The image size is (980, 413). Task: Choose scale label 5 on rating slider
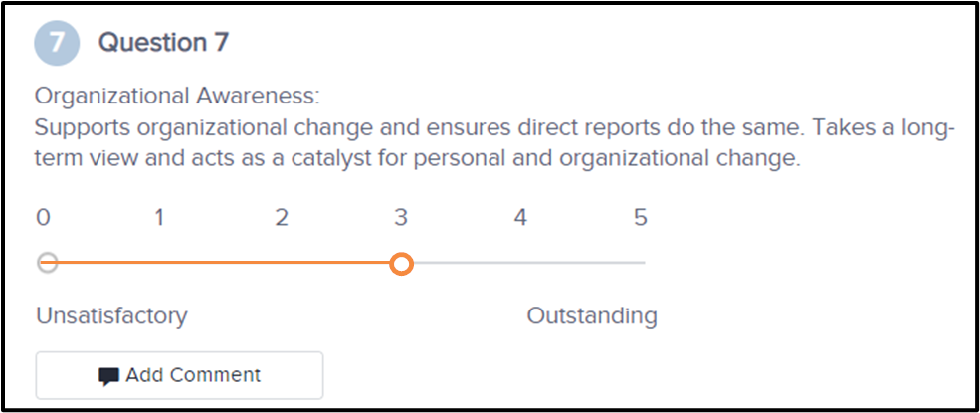[640, 218]
